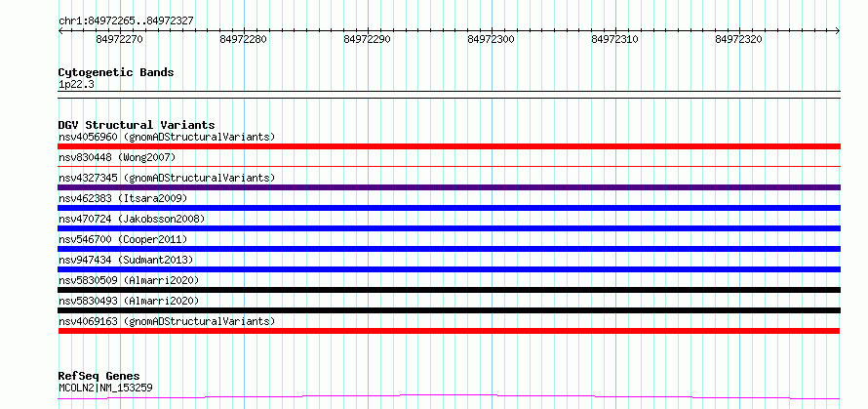Click the black cytogenetic band line

point(449,95)
